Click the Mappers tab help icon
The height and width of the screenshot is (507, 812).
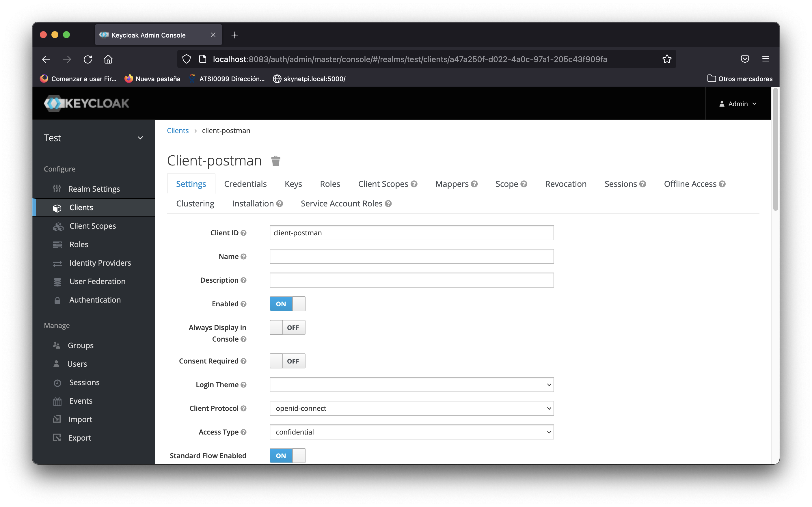pyautogui.click(x=474, y=184)
